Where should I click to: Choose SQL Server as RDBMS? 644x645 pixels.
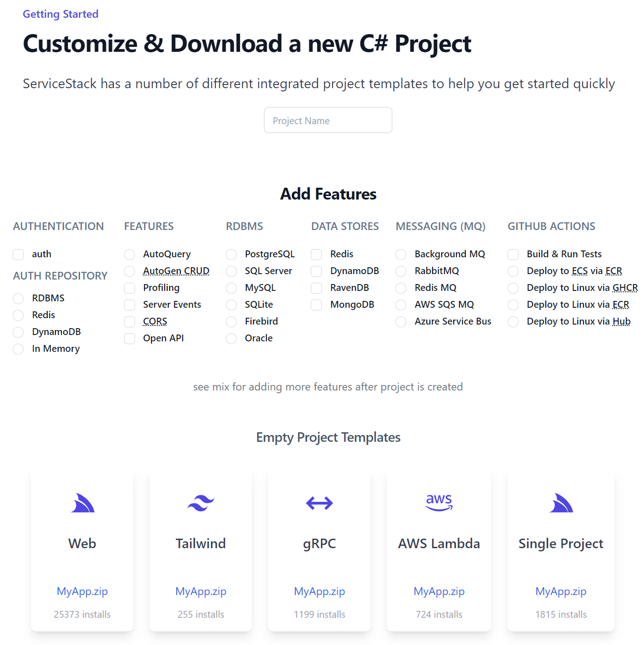[231, 271]
